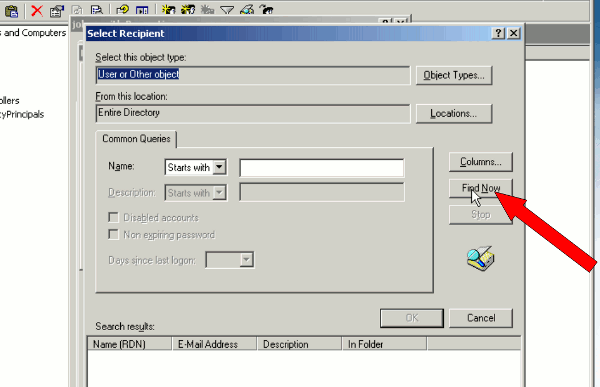Select the tree item ending in 'cyPrincipals'
This screenshot has height=387, width=600.
pyautogui.click(x=22, y=114)
